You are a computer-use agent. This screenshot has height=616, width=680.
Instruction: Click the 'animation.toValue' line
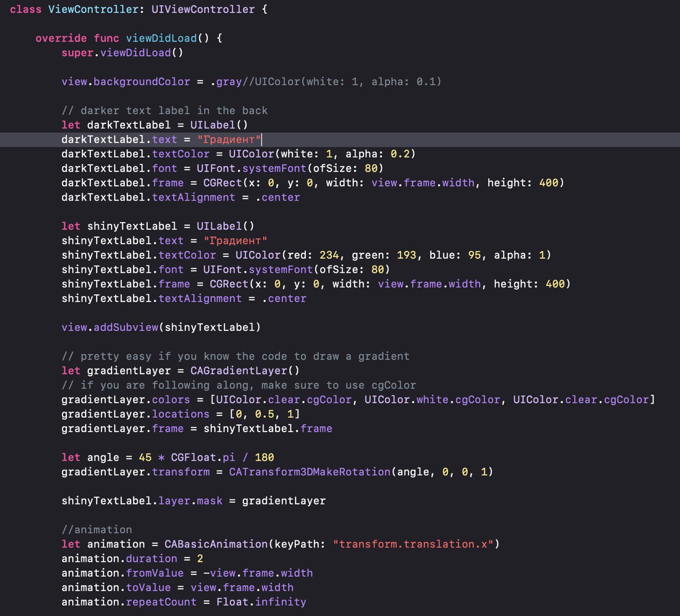(x=177, y=587)
